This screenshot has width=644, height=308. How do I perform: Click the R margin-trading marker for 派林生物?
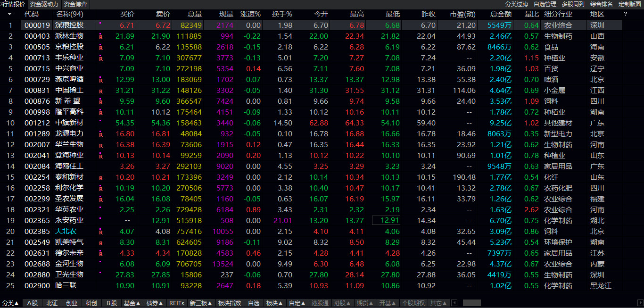101,36
